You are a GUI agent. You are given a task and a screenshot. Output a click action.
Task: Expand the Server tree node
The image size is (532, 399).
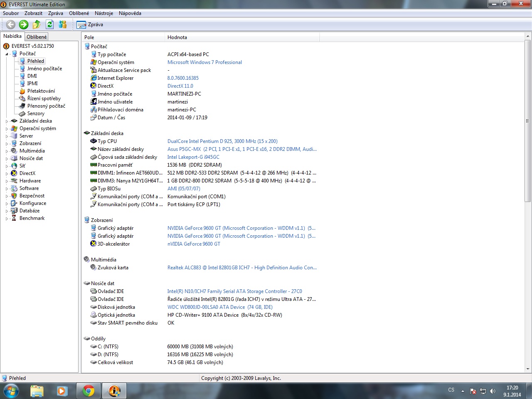[7, 136]
